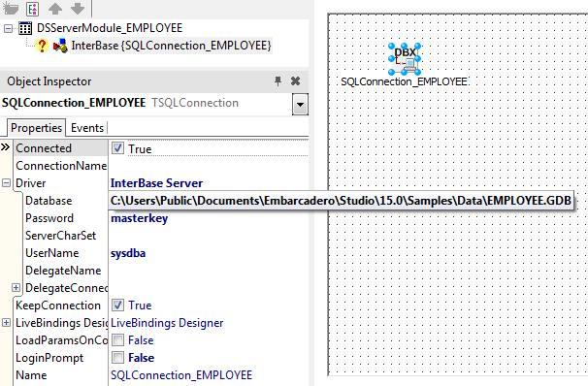Viewport: 588px width, 386px height.
Task: Select the Driver property name
Action: 31,183
